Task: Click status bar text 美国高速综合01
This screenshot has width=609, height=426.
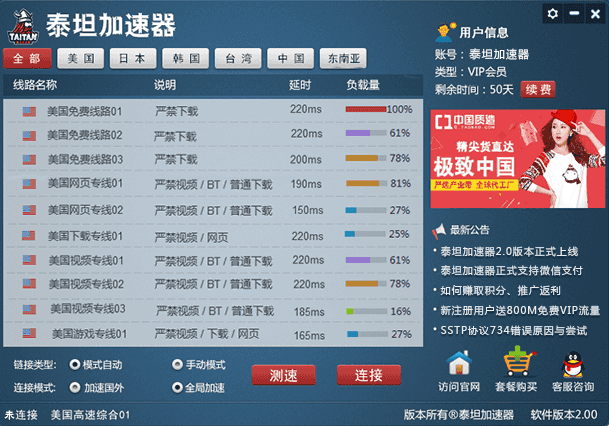Action: tap(90, 415)
